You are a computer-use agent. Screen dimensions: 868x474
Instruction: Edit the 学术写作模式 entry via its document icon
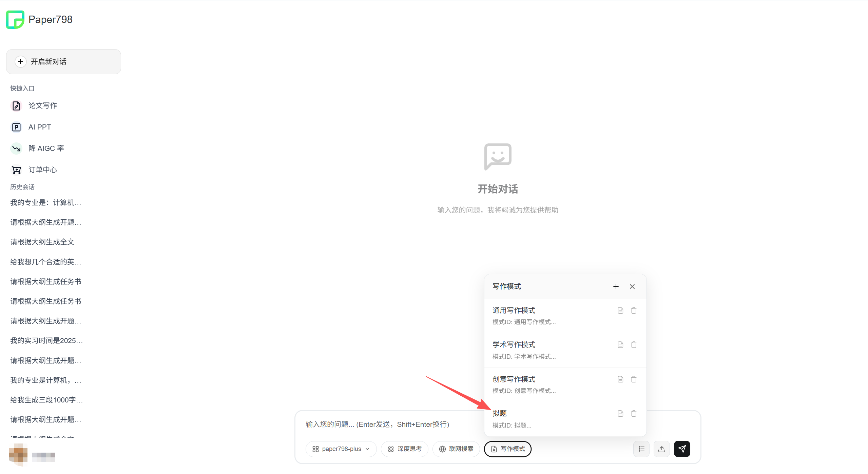pyautogui.click(x=620, y=345)
